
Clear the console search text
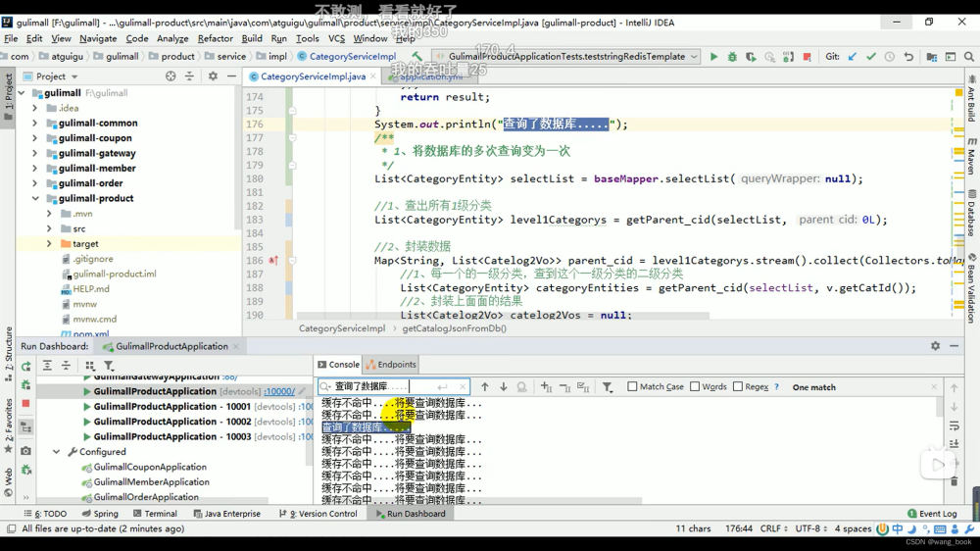point(462,386)
